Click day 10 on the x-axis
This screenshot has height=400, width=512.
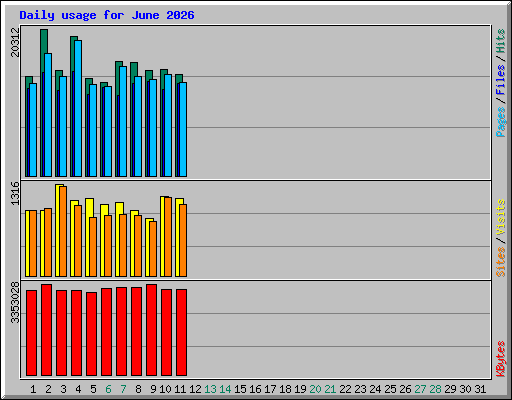[165, 389]
